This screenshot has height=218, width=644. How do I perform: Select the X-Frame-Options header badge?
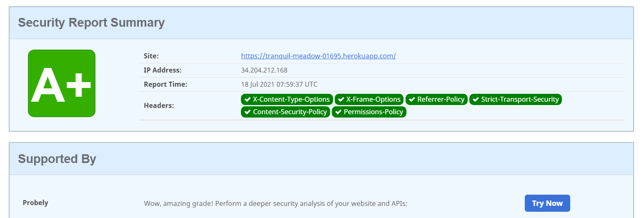click(x=369, y=99)
